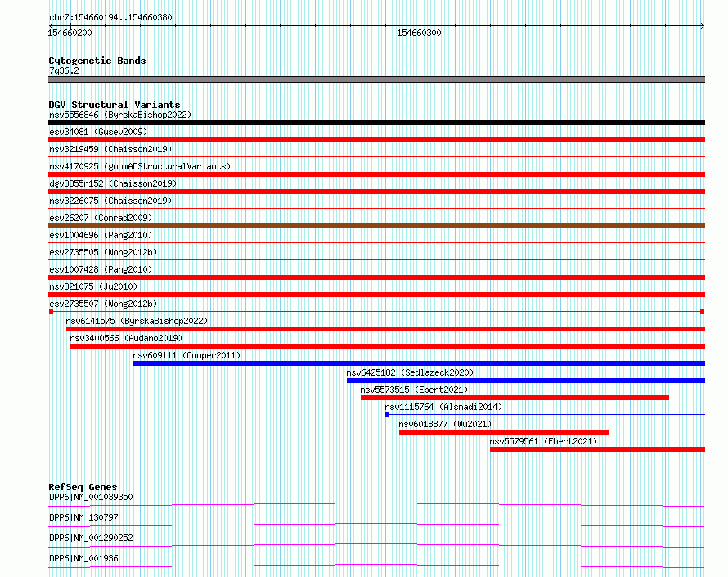Click the nsv821075 (Ju2010) label
The image size is (728, 577).
(93, 286)
